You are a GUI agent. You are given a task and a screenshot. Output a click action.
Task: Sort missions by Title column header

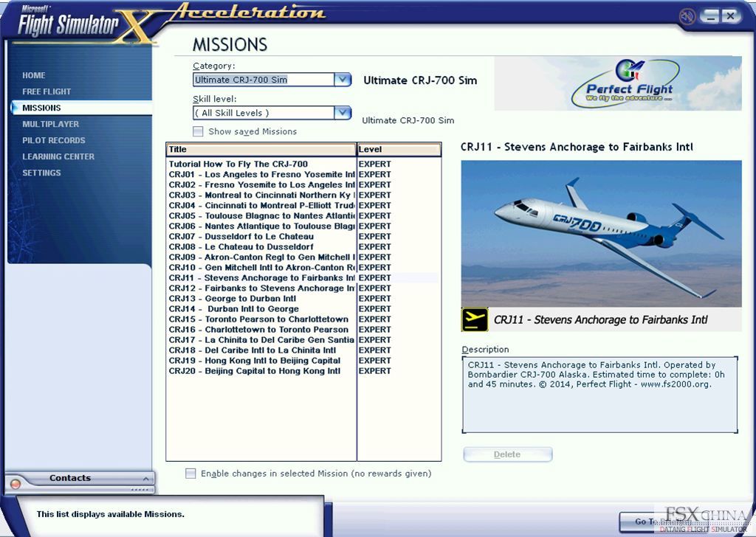click(261, 149)
